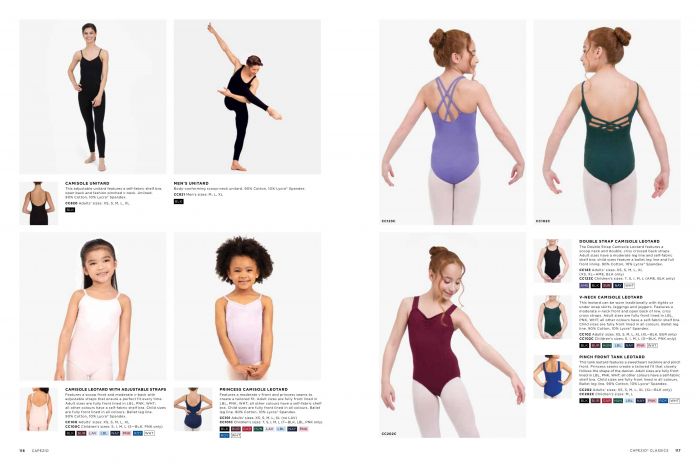Pick the BLK swatch under Camisole Unitard

click(x=70, y=209)
